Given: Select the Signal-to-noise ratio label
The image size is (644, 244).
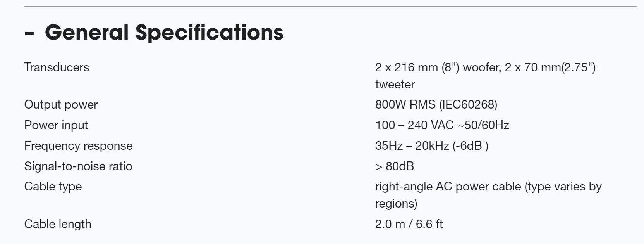Looking at the screenshot, I should [78, 166].
